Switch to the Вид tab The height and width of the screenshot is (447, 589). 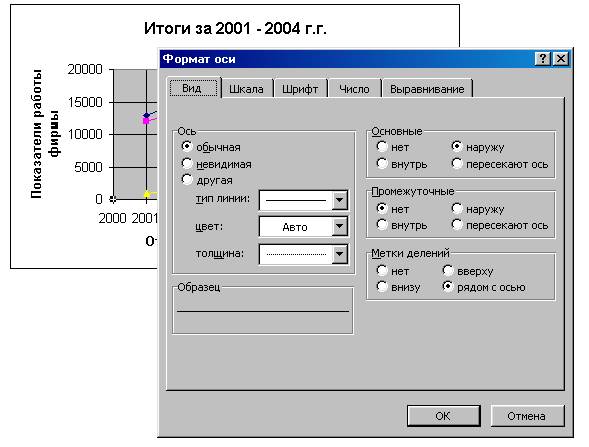pos(193,88)
